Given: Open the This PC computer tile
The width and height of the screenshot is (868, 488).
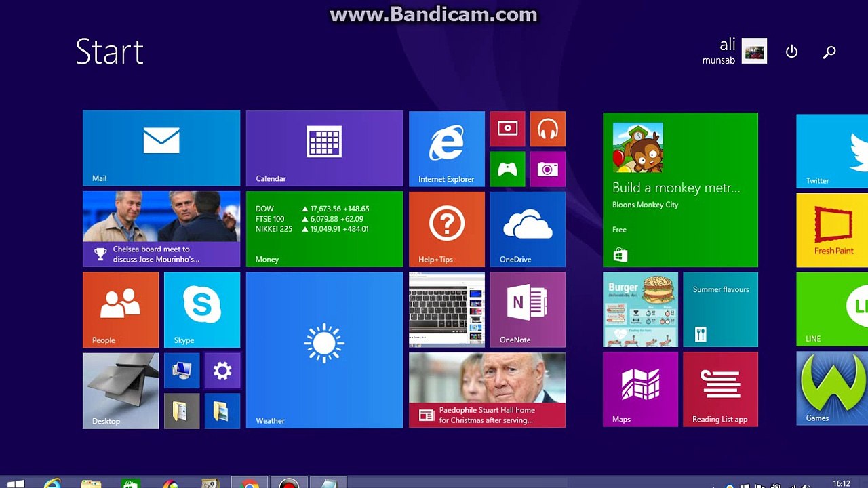Looking at the screenshot, I should click(182, 371).
